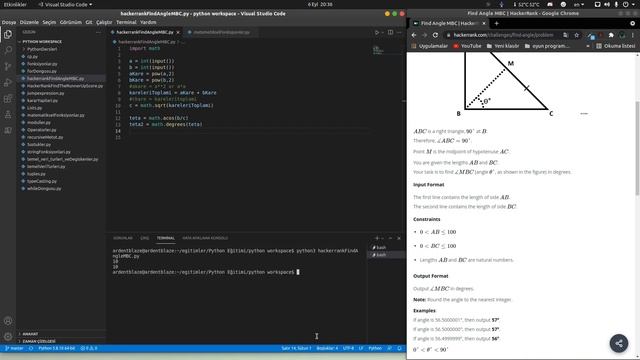Image resolution: width=640 pixels, height=360 pixels.
Task: Open power menu in top bar
Action: [x=625, y=4]
